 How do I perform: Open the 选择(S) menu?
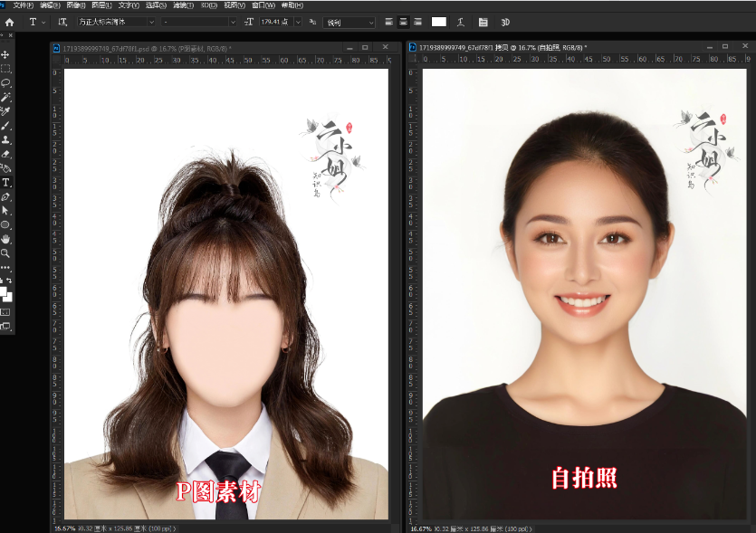(x=156, y=5)
